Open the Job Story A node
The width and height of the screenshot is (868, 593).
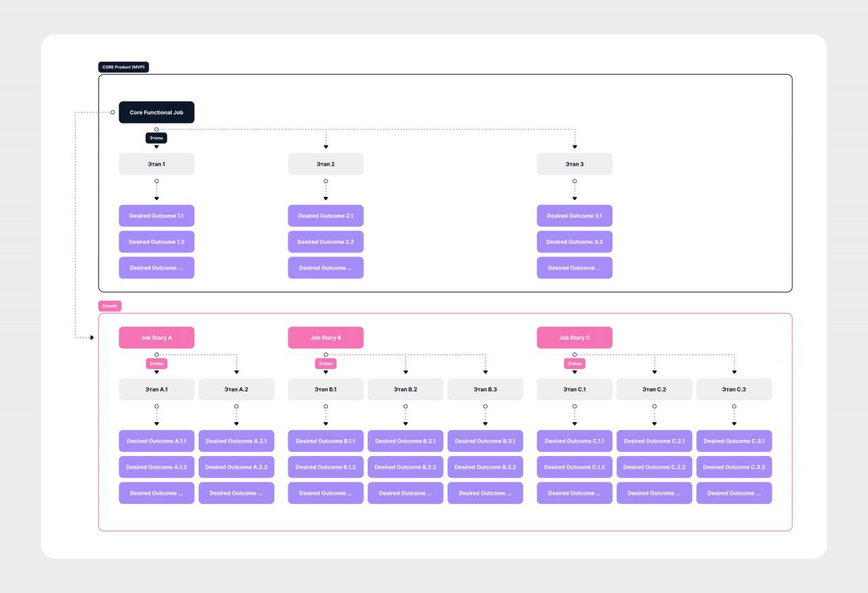156,338
